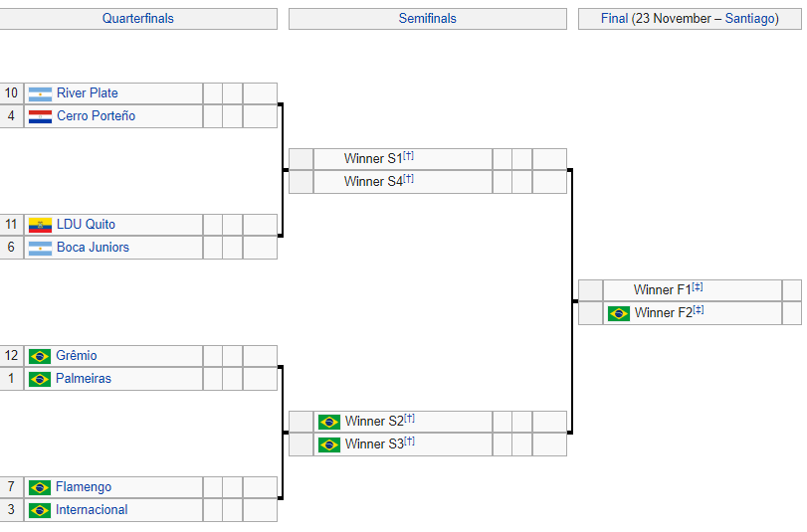Click the Brazil flag beside Winner S2

[329, 422]
